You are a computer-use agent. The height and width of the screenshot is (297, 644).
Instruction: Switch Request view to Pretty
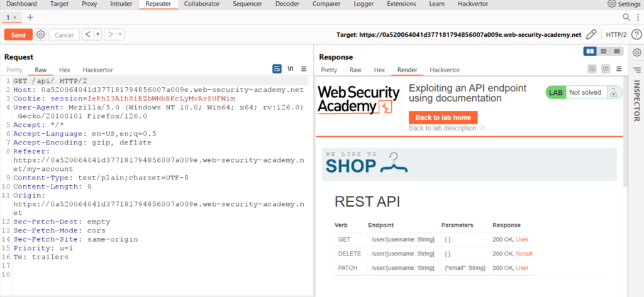pos(14,70)
